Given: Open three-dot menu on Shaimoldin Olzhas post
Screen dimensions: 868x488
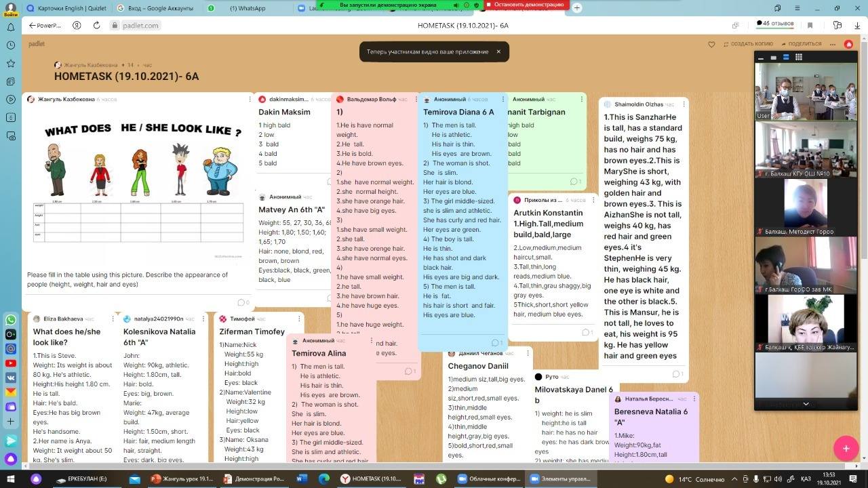Looking at the screenshot, I should (684, 104).
